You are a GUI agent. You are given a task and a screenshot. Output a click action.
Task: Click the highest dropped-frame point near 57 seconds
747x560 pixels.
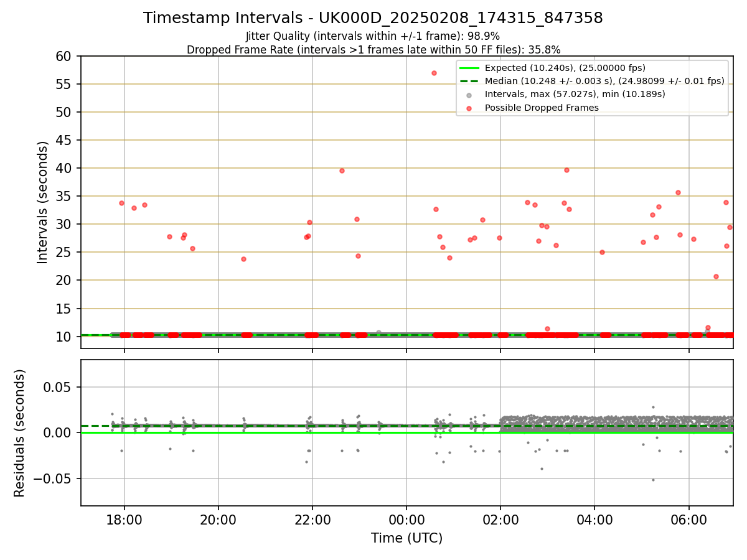[434, 73]
